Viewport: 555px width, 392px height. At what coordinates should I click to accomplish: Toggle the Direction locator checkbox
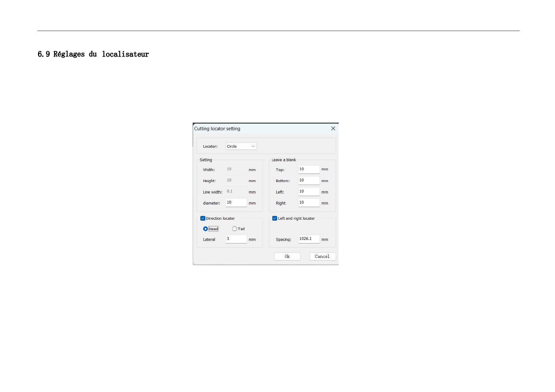click(x=203, y=218)
